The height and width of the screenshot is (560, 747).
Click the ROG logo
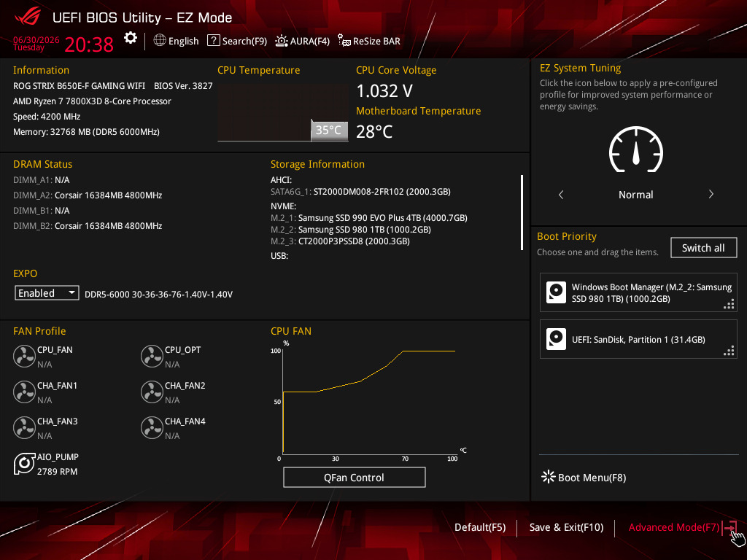coord(28,17)
